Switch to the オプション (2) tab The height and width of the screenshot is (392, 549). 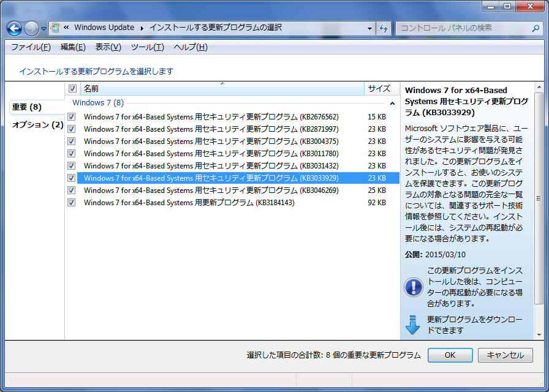pyautogui.click(x=37, y=125)
